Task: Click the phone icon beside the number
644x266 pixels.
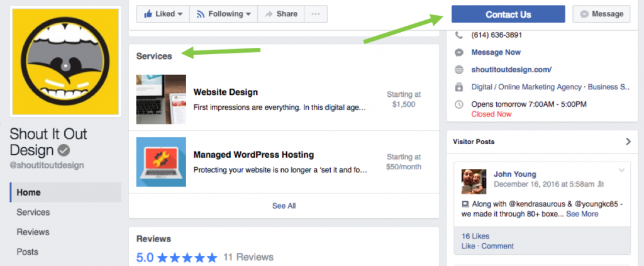Action: click(x=459, y=35)
